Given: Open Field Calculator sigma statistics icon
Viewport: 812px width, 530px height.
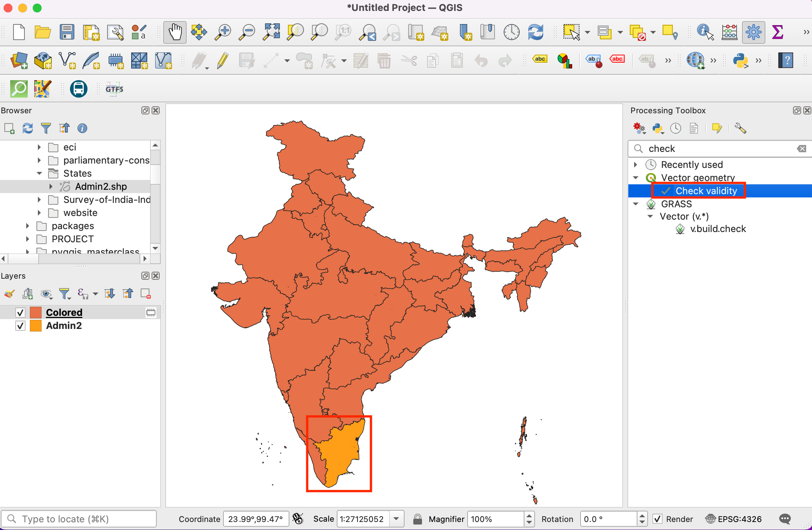Looking at the screenshot, I should pos(777,32).
